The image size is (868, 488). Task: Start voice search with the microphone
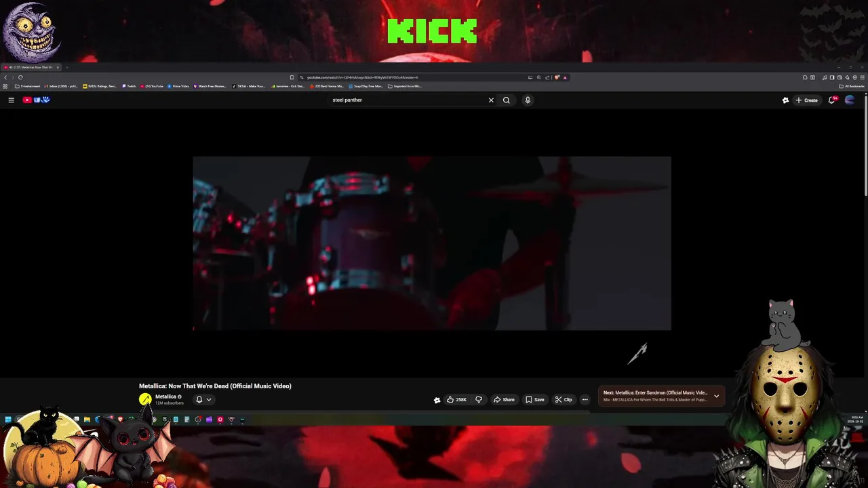pyautogui.click(x=528, y=100)
